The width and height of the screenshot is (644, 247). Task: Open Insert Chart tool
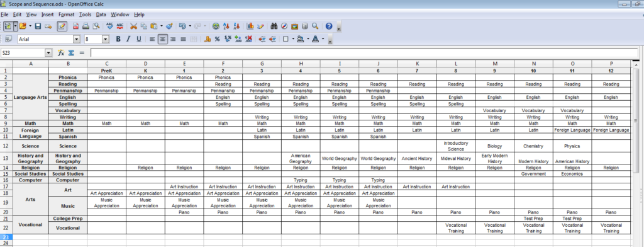tap(250, 26)
